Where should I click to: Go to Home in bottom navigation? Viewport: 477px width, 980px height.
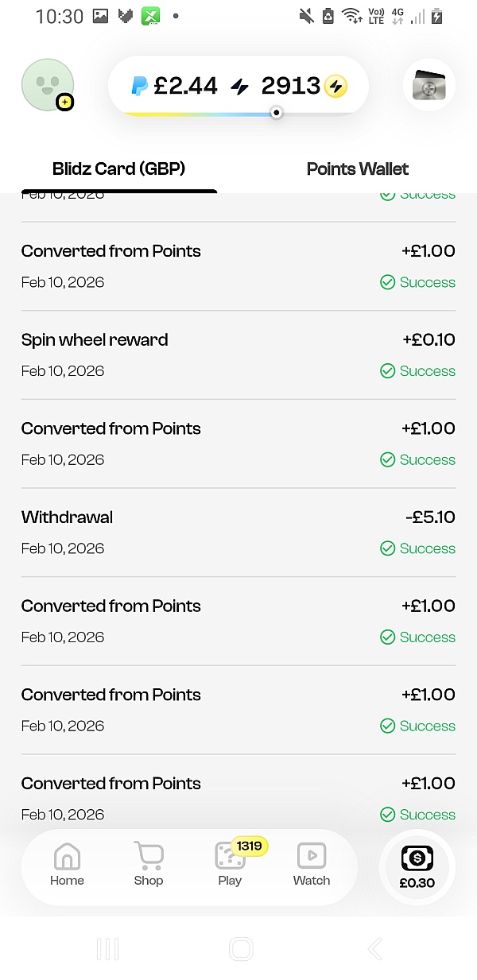pyautogui.click(x=67, y=864)
